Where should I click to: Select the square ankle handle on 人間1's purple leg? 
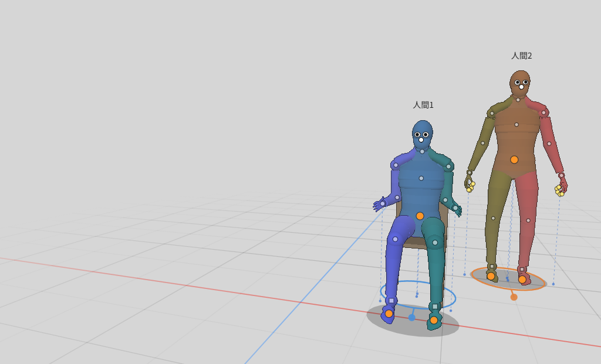coord(391,301)
